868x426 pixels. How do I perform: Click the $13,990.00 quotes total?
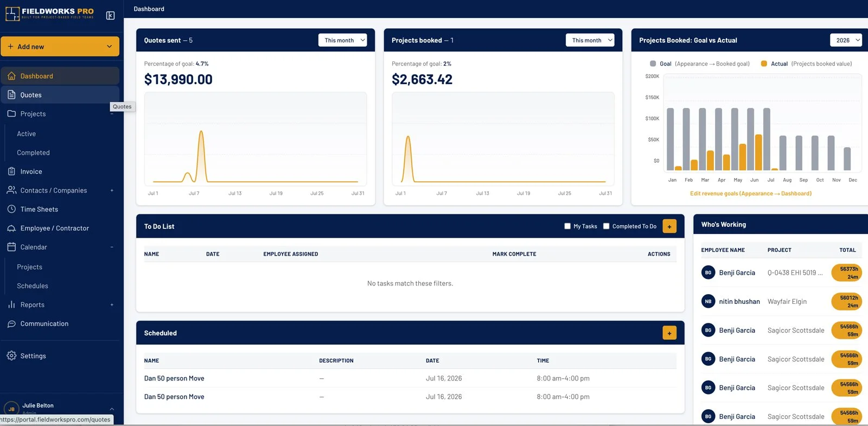pos(178,80)
